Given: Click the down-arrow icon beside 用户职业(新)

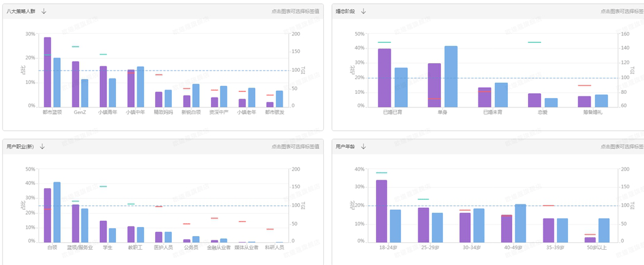Looking at the screenshot, I should (42, 147).
